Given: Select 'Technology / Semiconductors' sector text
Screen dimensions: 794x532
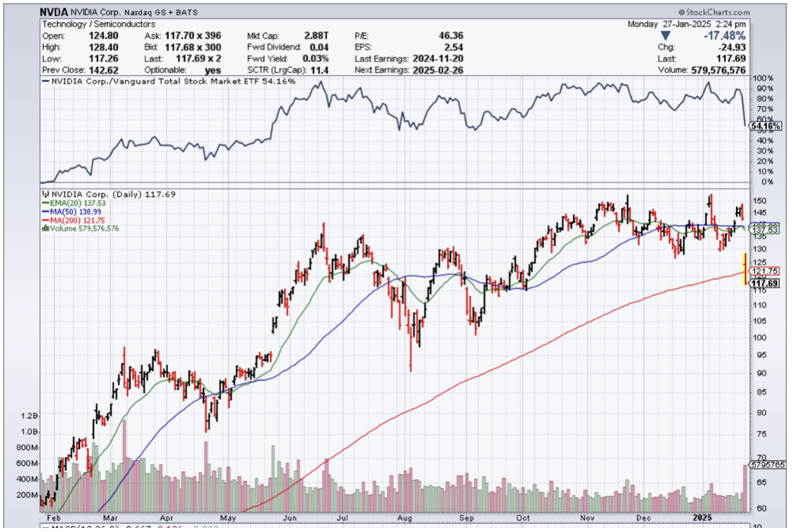Looking at the screenshot, I should pos(98,24).
